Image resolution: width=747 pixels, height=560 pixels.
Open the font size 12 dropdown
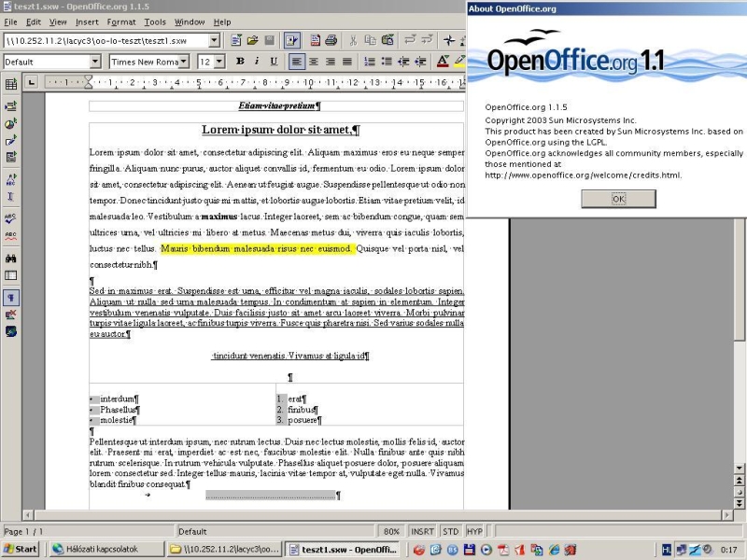[219, 62]
